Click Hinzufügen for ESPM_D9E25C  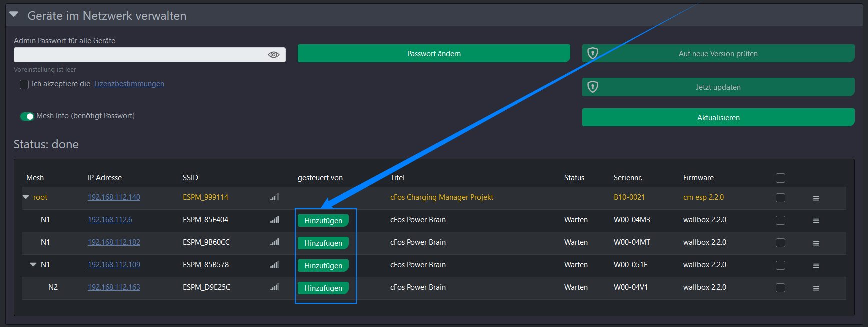tap(323, 288)
